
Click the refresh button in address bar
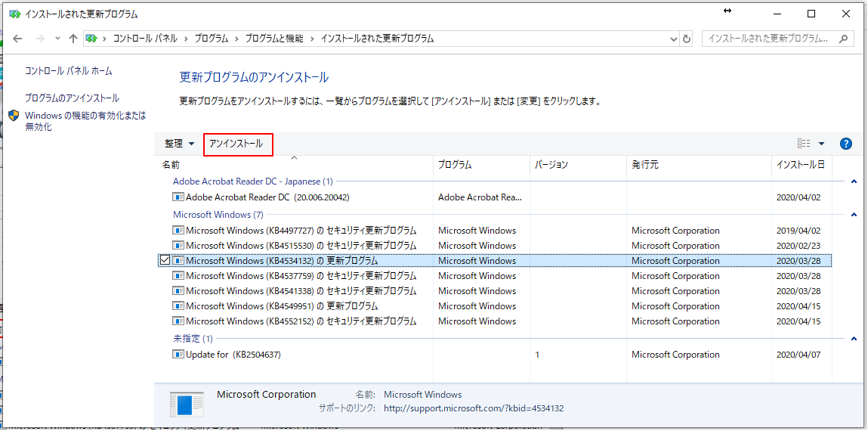[687, 39]
